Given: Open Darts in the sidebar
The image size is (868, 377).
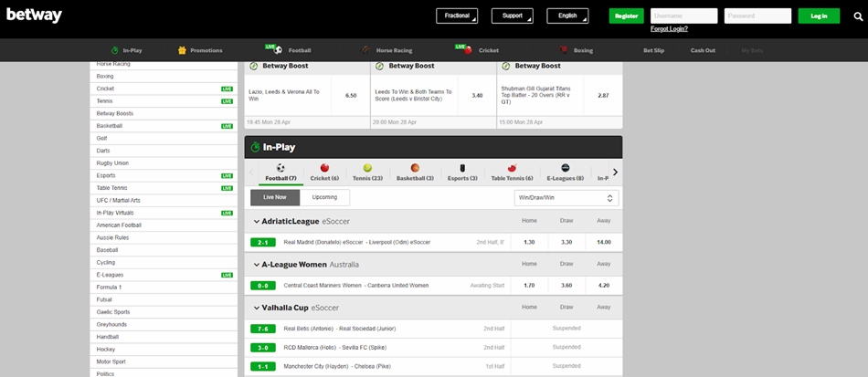Looking at the screenshot, I should (164, 151).
